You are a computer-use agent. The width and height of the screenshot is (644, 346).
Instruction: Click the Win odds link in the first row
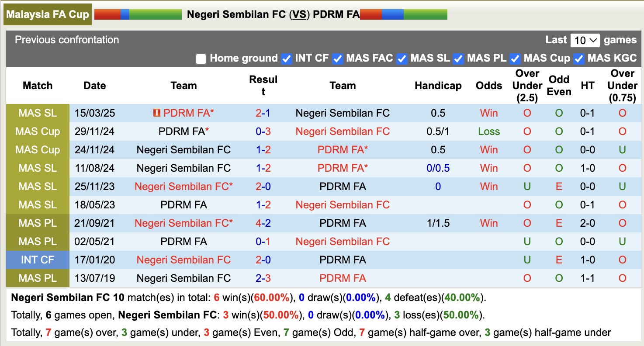[488, 113]
